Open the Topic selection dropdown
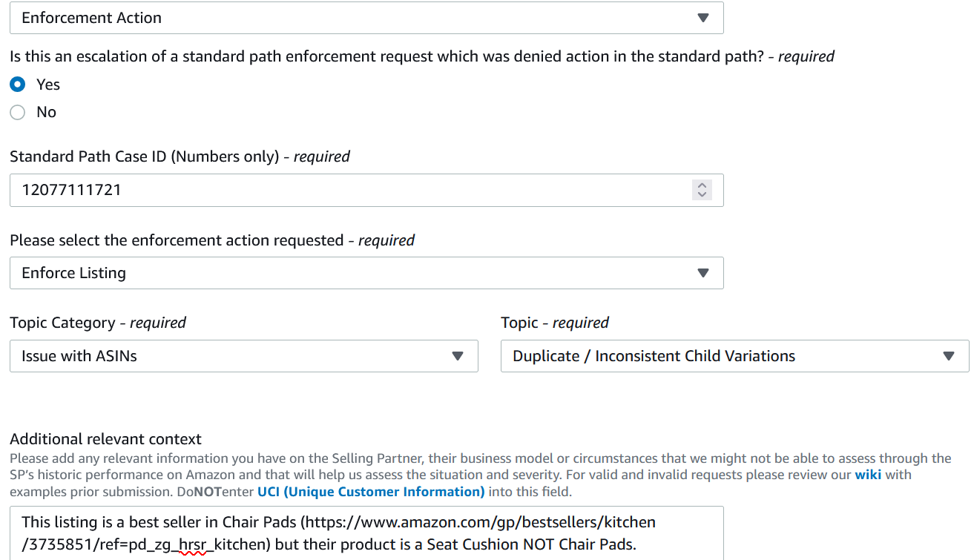 click(720, 356)
